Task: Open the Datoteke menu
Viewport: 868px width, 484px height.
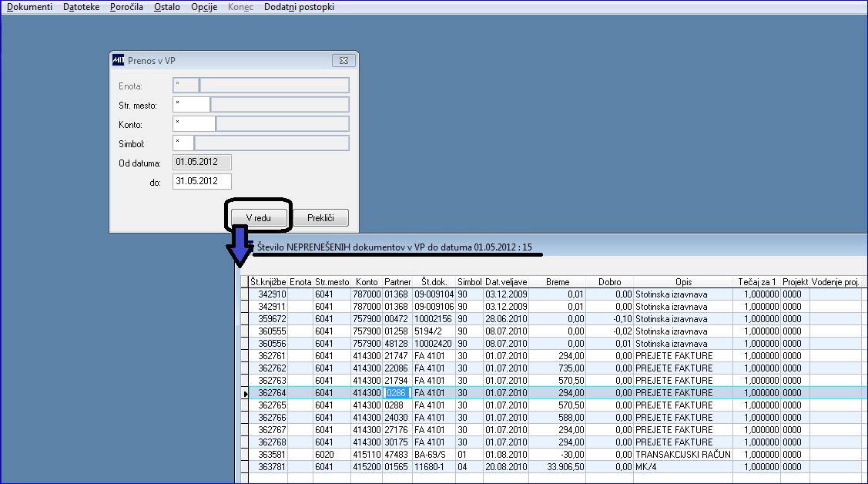Action: click(82, 7)
